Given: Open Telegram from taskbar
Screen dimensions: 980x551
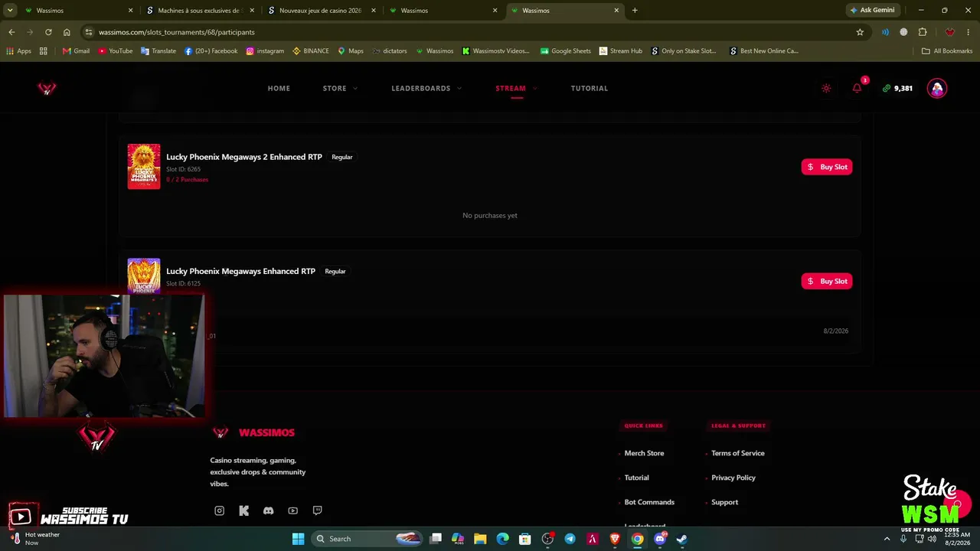Looking at the screenshot, I should 570,539.
